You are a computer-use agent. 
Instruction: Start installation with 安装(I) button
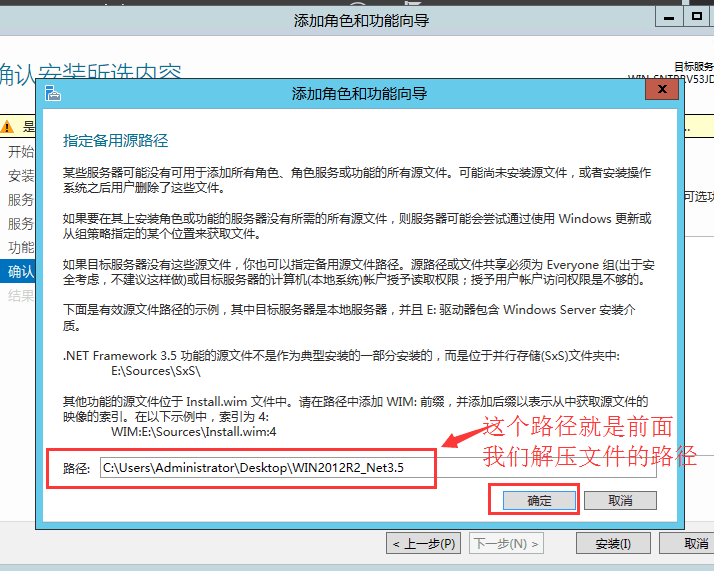click(613, 543)
